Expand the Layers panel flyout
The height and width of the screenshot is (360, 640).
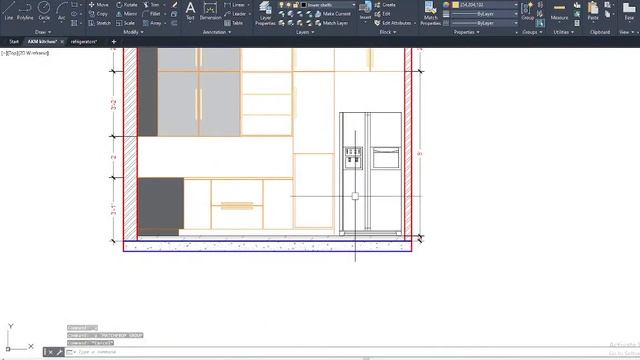pos(305,32)
